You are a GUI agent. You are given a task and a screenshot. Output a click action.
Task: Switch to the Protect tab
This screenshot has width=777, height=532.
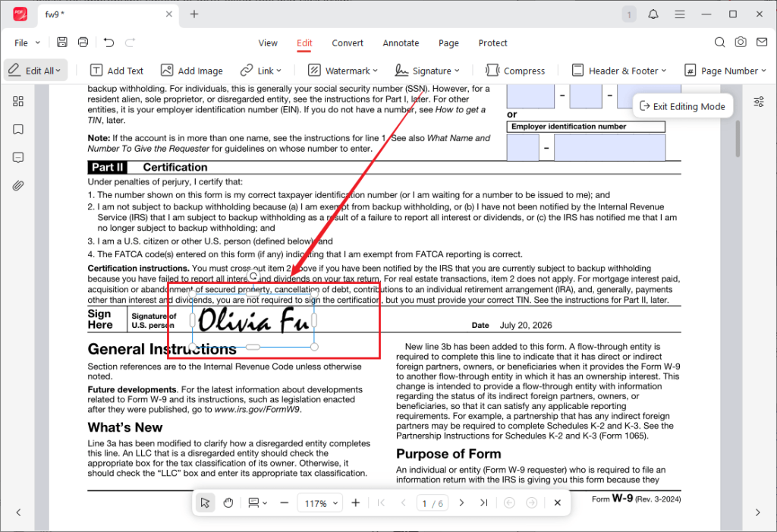point(492,43)
